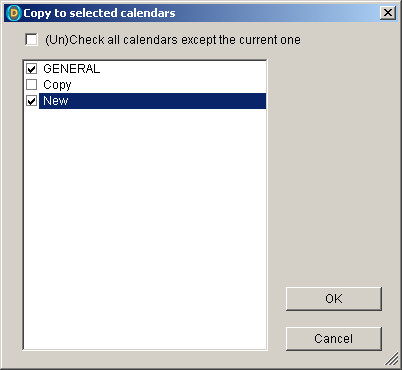
Task: Dismiss the dialog with Cancel
Action: (x=334, y=339)
